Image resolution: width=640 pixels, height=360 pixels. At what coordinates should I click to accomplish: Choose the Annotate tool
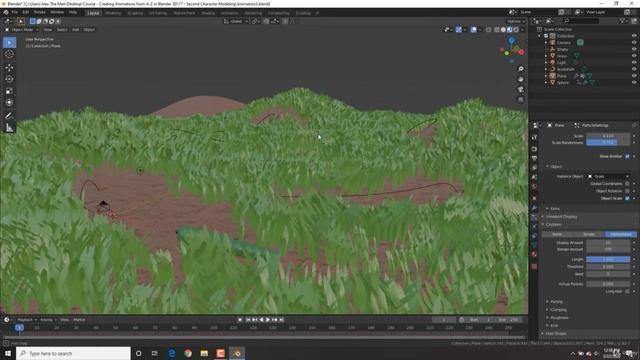point(9,116)
